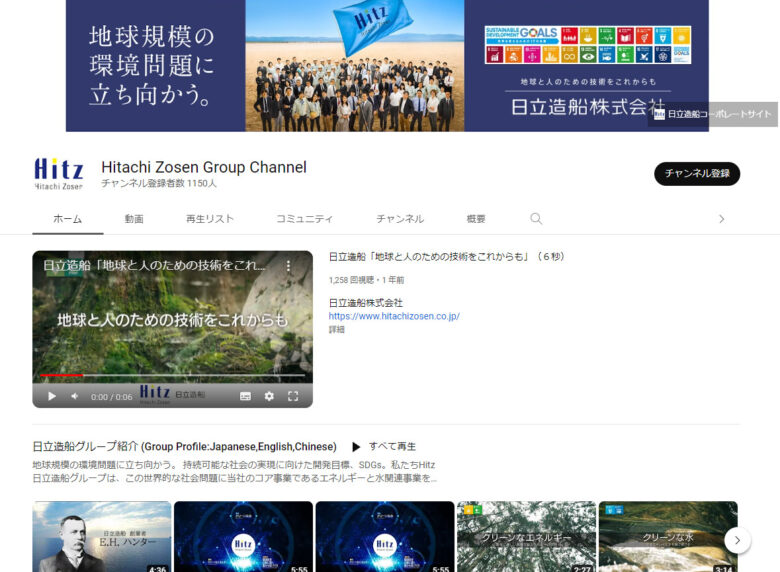Open the hitachizosen.co.jp link
780x572 pixels.
pos(394,316)
